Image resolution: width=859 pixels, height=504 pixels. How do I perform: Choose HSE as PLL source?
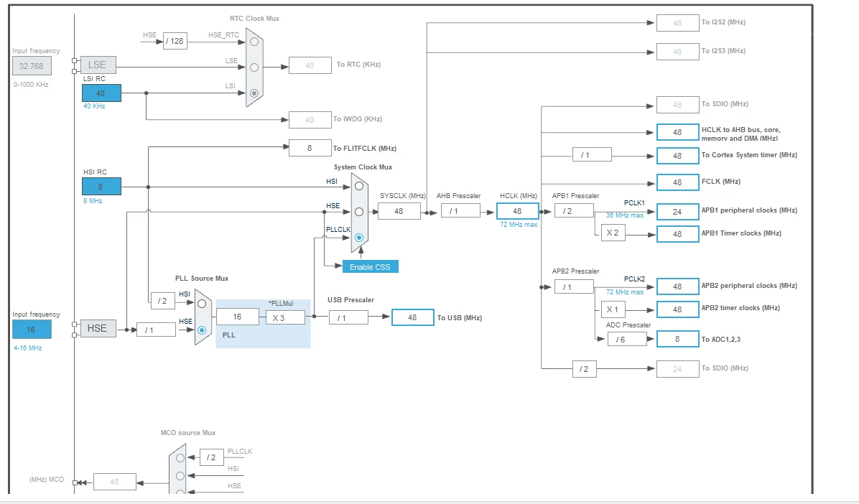pos(202,330)
